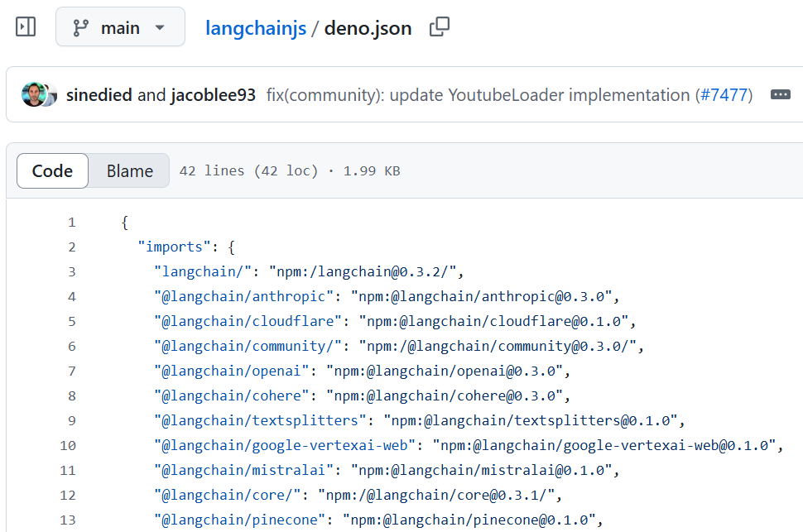Click the "npm:/langchain@0.3.2/" value
803x532 pixels.
363,271
